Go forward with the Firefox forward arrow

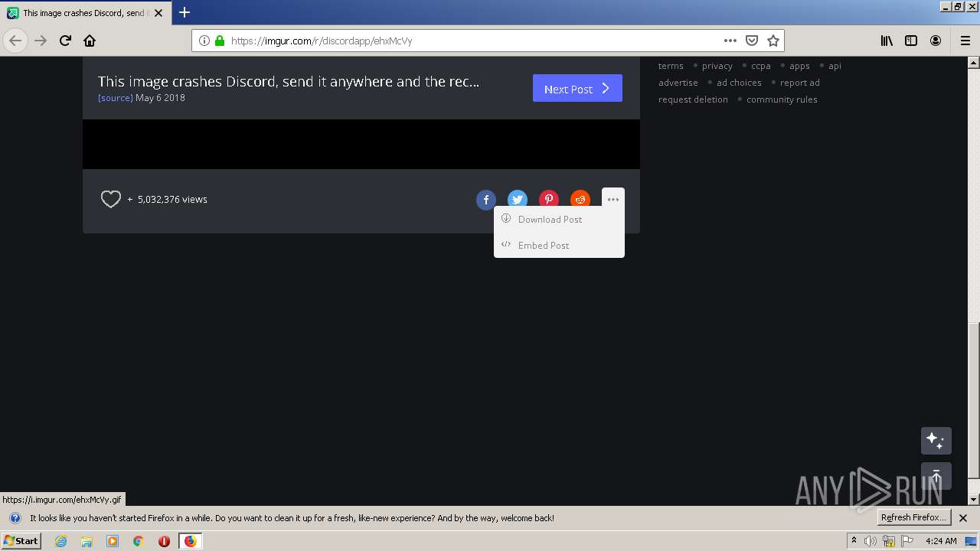[41, 41]
